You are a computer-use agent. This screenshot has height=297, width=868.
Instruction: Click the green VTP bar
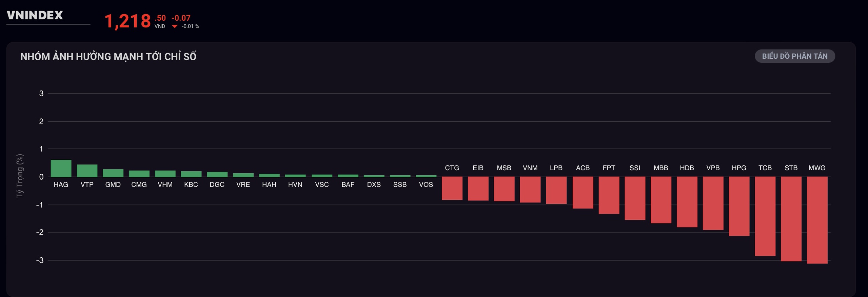tap(87, 171)
